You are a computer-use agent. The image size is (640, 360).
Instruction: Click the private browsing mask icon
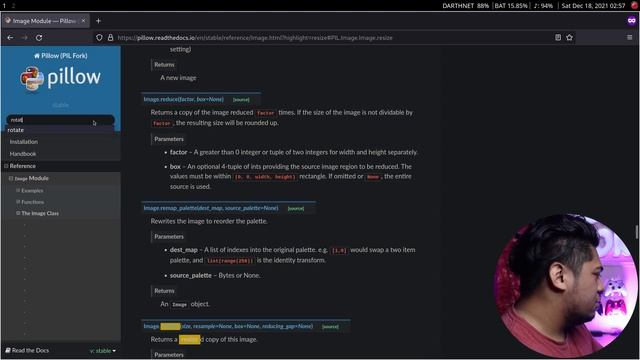[632, 20]
